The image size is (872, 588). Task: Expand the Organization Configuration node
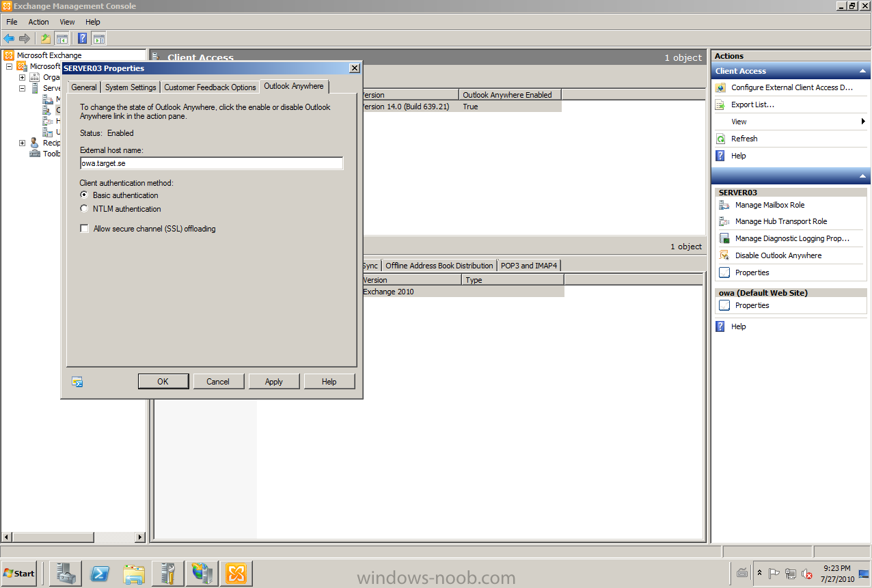click(x=22, y=77)
